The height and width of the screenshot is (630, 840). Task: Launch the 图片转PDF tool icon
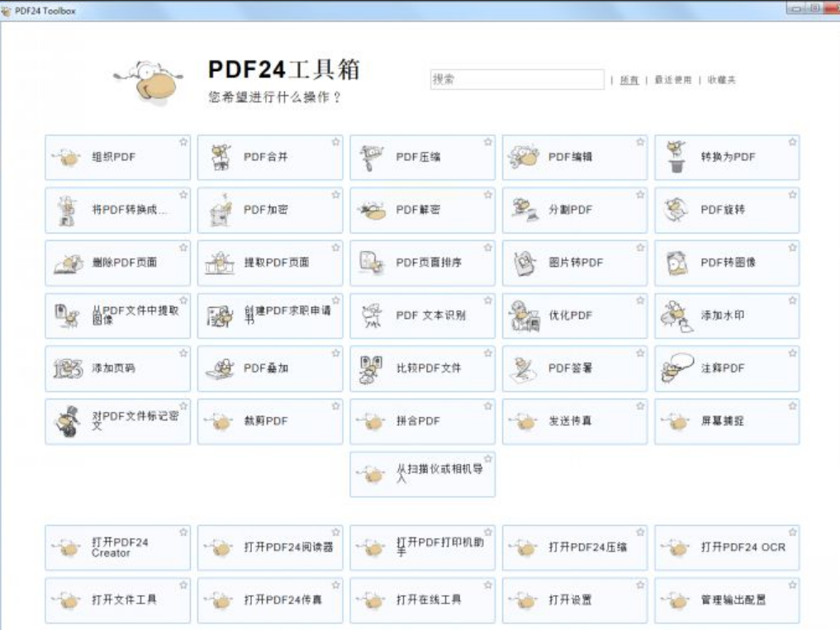coord(524,263)
